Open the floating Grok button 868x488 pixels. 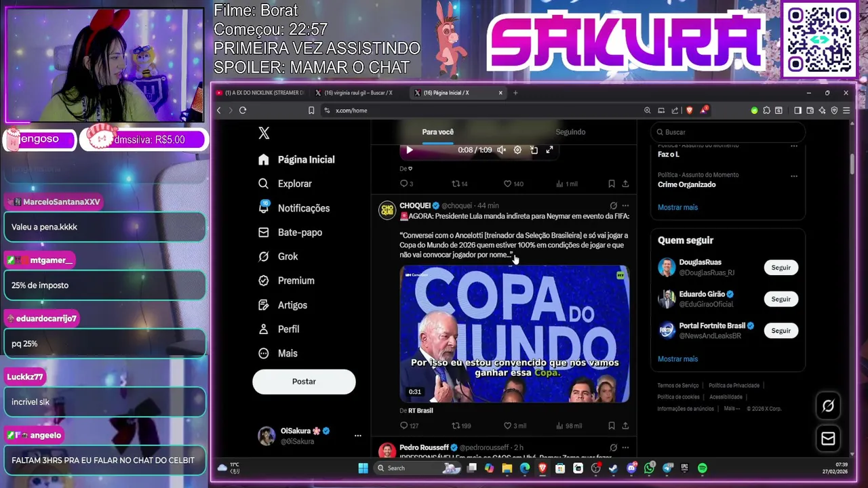point(828,406)
